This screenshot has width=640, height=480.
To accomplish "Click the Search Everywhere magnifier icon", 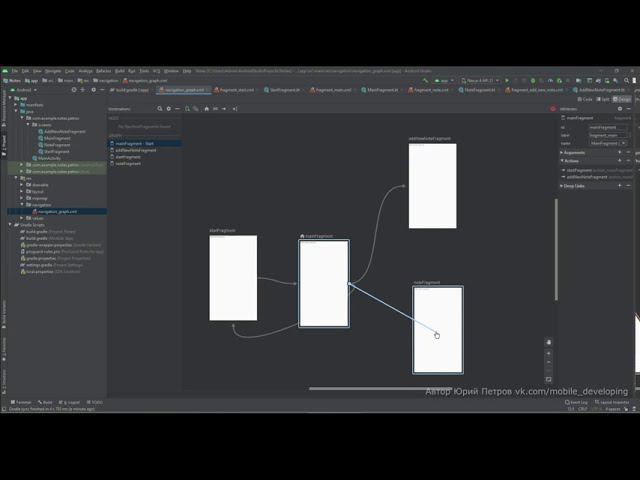I will pyautogui.click(x=626, y=80).
